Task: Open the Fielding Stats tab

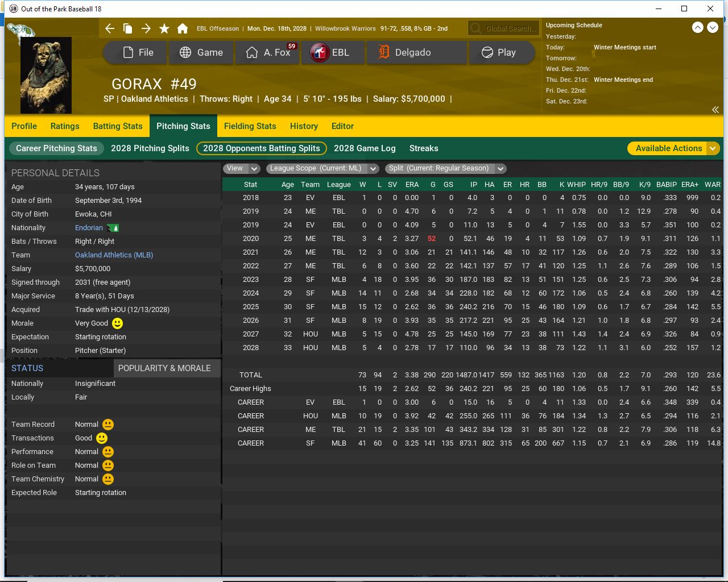Action: click(x=250, y=126)
